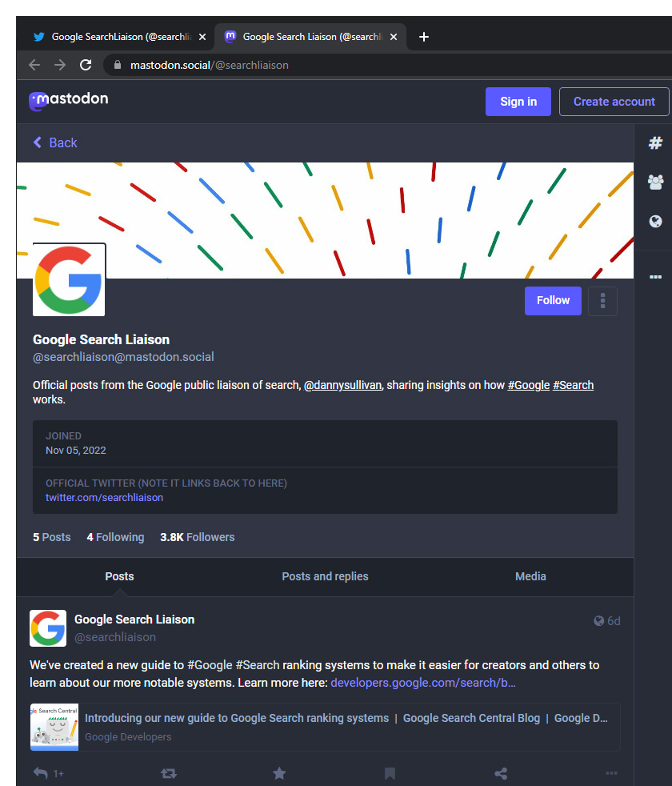Click the address bar URL field
Screen dimensions: 672x786
coord(386,65)
